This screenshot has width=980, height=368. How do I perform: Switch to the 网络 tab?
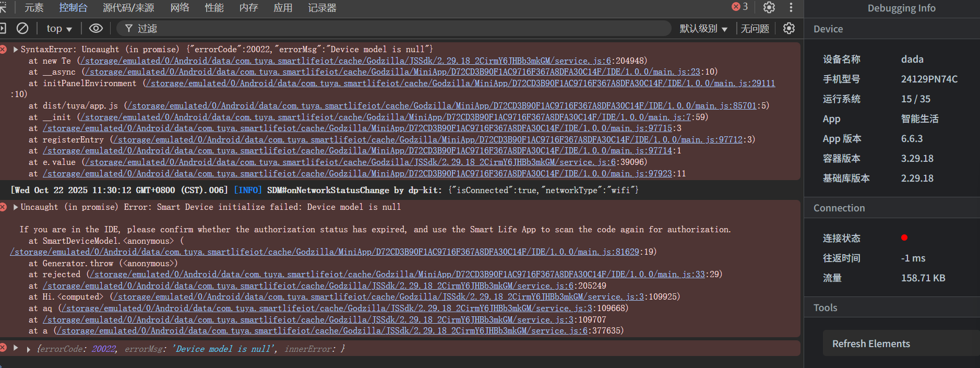180,8
